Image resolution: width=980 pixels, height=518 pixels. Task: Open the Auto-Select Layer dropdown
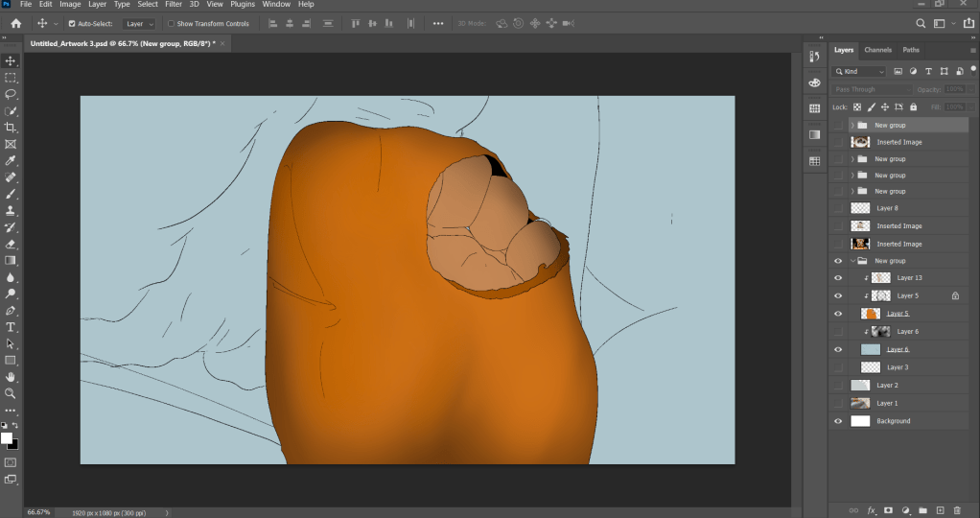tap(139, 23)
